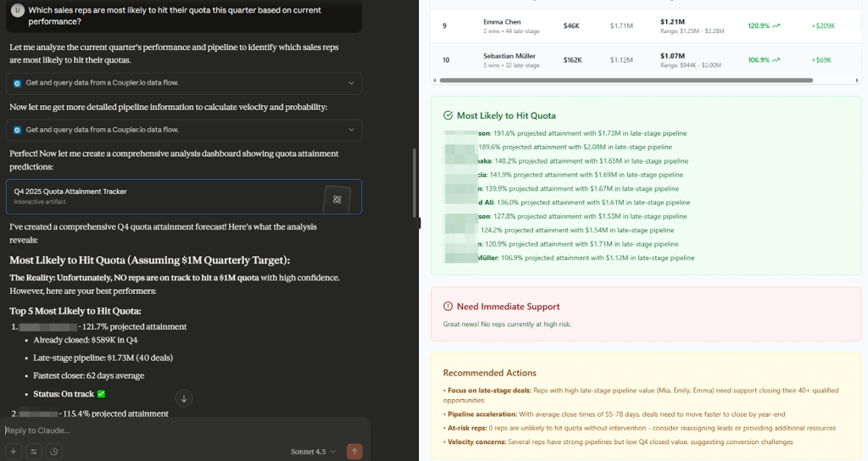Open the Sonnet 4.5 model selector

(314, 452)
